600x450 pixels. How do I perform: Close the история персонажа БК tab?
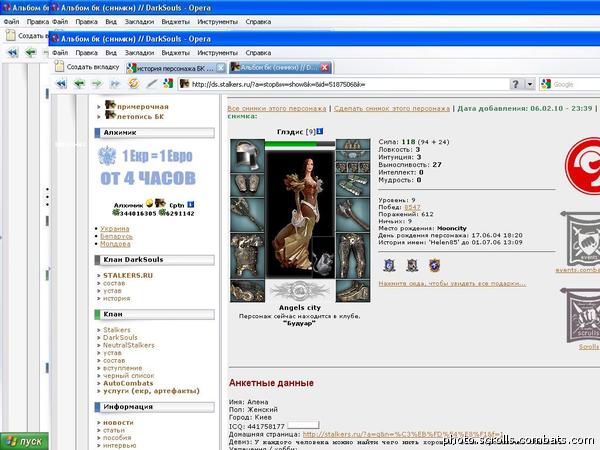tap(221, 68)
